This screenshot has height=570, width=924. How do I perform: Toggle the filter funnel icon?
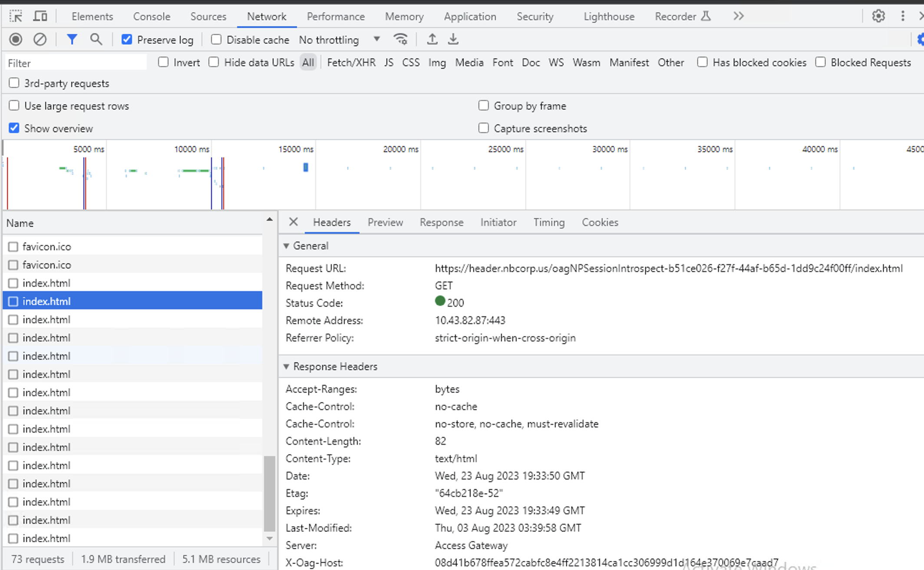coord(72,40)
